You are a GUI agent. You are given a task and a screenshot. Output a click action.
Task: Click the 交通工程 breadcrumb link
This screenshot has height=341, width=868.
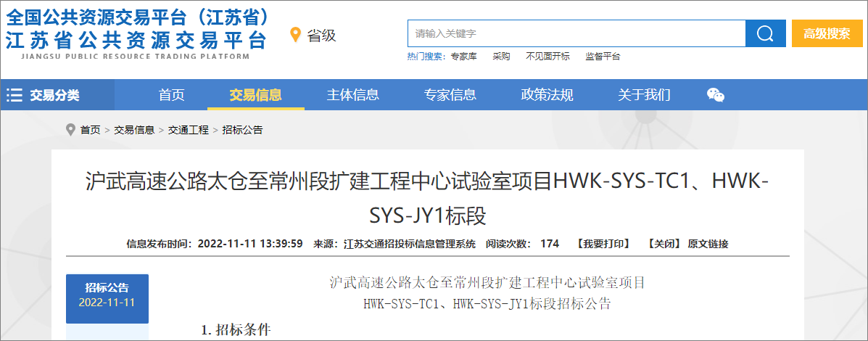(x=188, y=130)
